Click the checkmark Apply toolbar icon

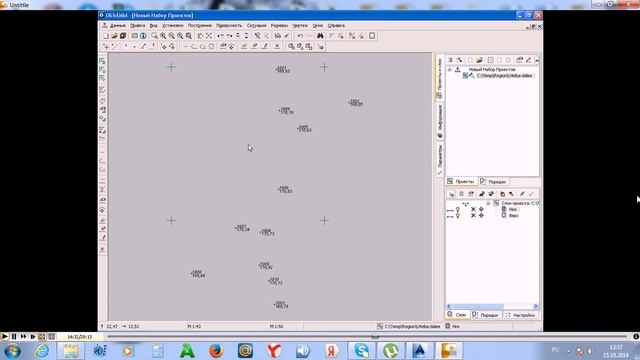tap(287, 36)
